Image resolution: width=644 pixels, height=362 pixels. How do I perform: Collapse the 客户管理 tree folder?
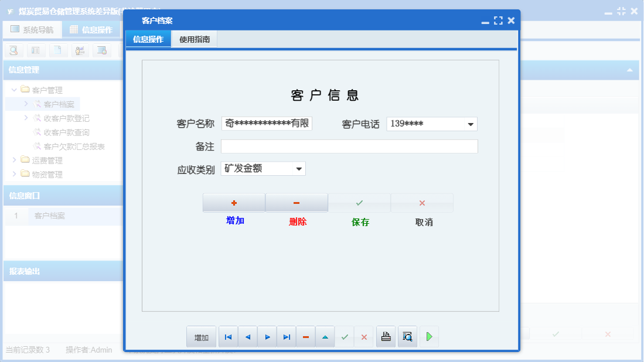pos(13,90)
